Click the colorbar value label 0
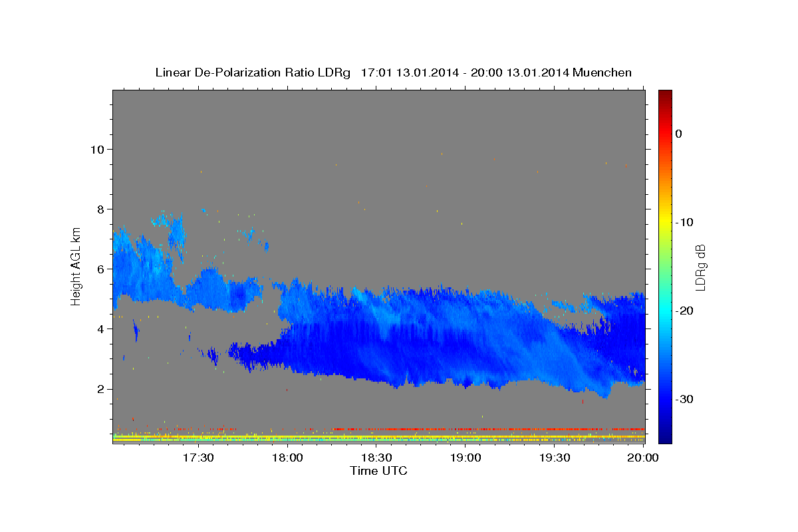Viewport: 798px width, 532px height. point(678,134)
